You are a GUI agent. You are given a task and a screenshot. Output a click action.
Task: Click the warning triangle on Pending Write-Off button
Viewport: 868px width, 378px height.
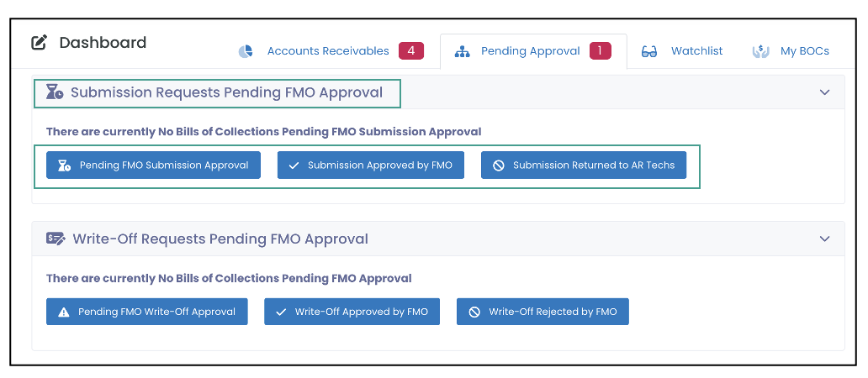64,312
